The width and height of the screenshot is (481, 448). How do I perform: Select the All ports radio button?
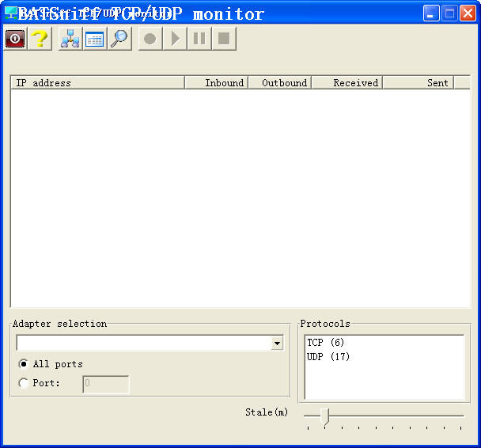click(x=24, y=364)
